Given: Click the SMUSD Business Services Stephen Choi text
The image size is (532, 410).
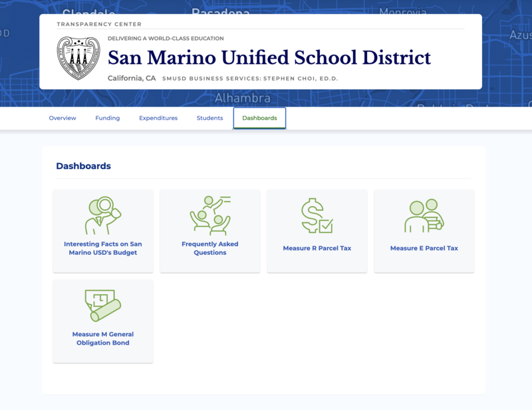Looking at the screenshot, I should 250,79.
